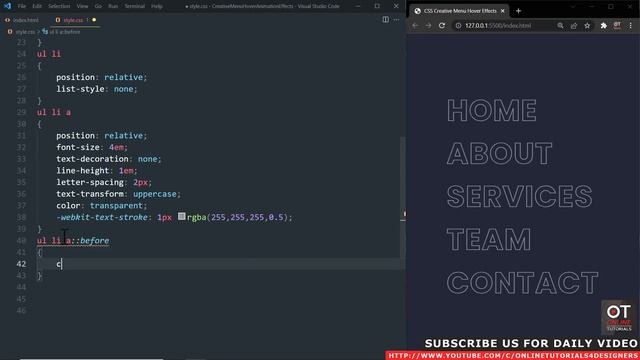The width and height of the screenshot is (640, 360).
Task: Click the site information icon in address bar
Action: (458, 25)
